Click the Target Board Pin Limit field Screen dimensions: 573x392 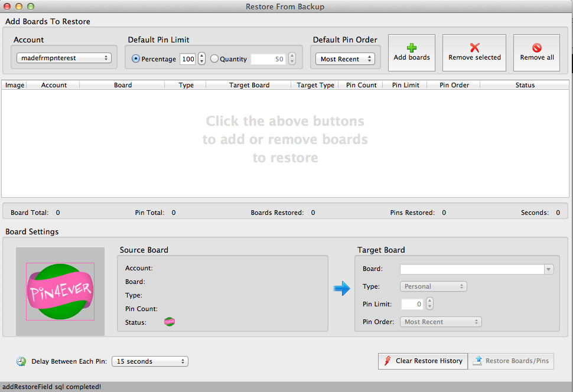(x=413, y=304)
